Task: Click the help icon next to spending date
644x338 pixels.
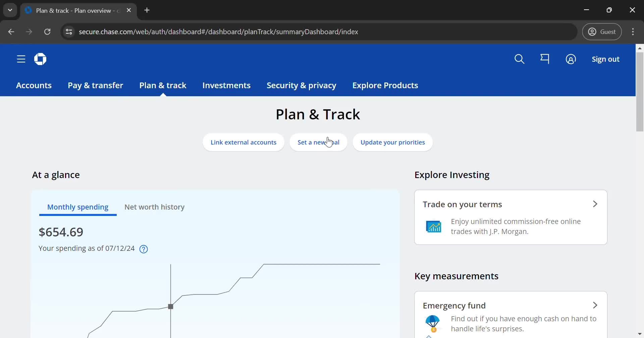Action: (x=144, y=249)
